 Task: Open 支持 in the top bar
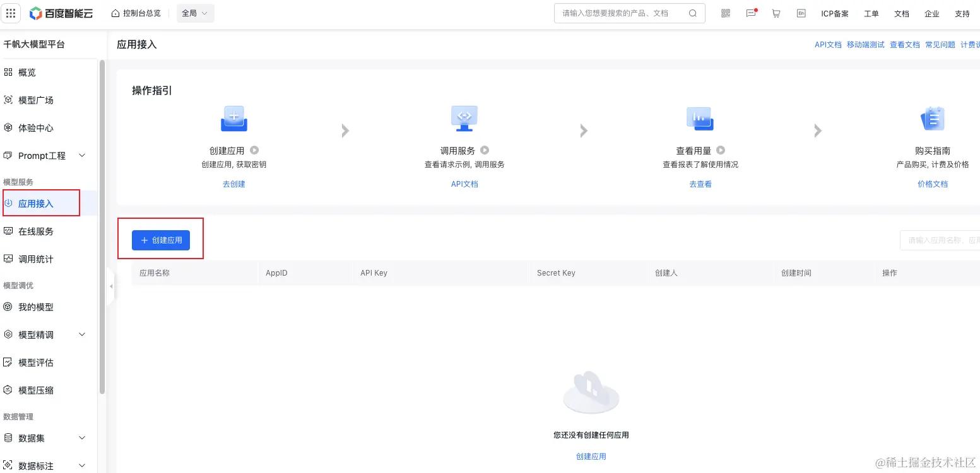tap(962, 14)
